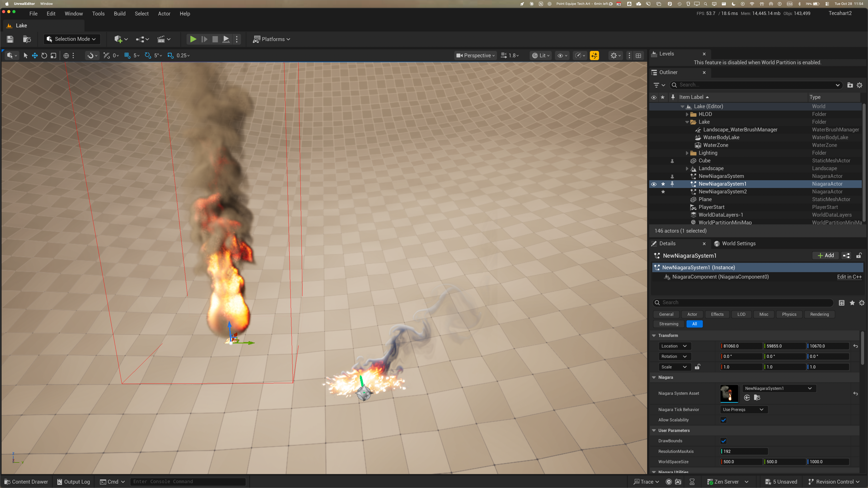This screenshot has height=488, width=868.
Task: Toggle Details panel lock icon
Action: pyautogui.click(x=859, y=256)
